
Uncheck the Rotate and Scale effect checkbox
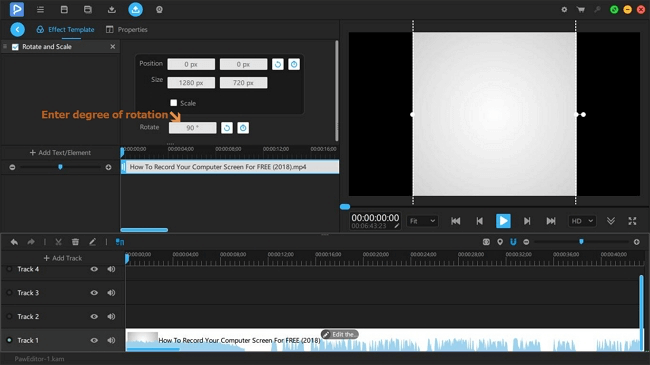(x=15, y=47)
